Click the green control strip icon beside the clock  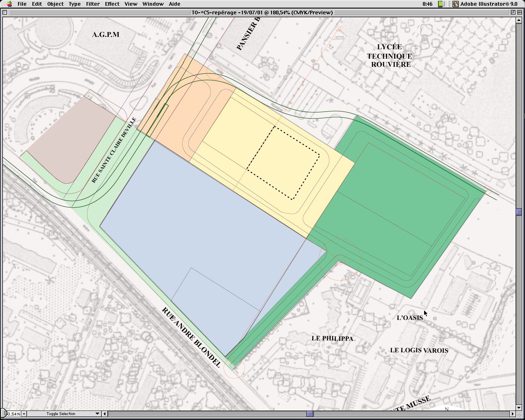pyautogui.click(x=441, y=4)
